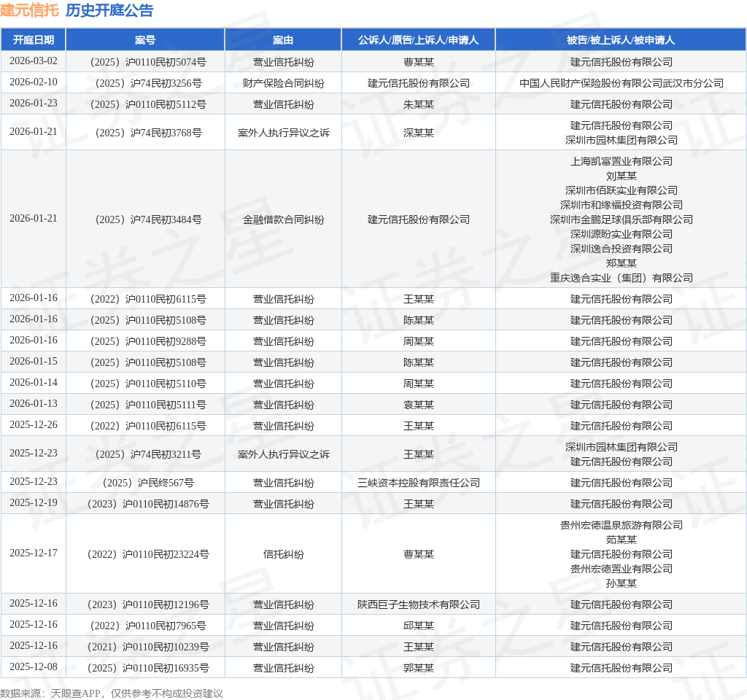Click date cell 2025-12-26
747x700 pixels.
(34, 425)
